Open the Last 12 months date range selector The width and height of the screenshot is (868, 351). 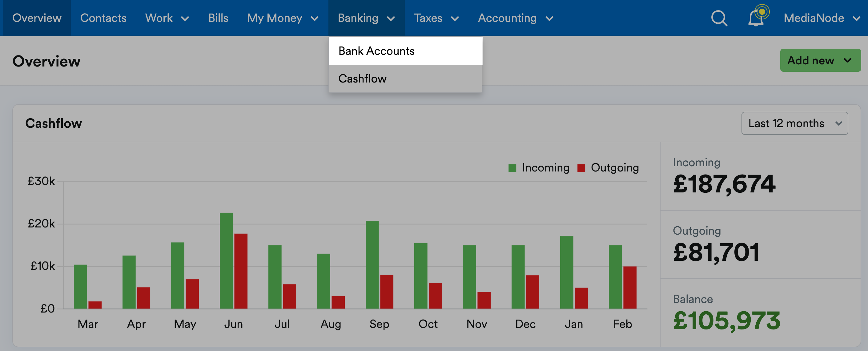[794, 123]
